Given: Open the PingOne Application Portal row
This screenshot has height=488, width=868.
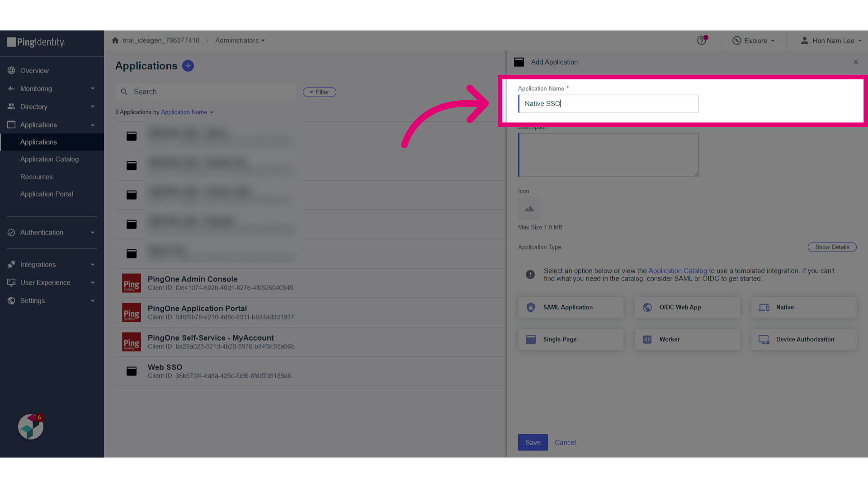Looking at the screenshot, I should click(311, 313).
